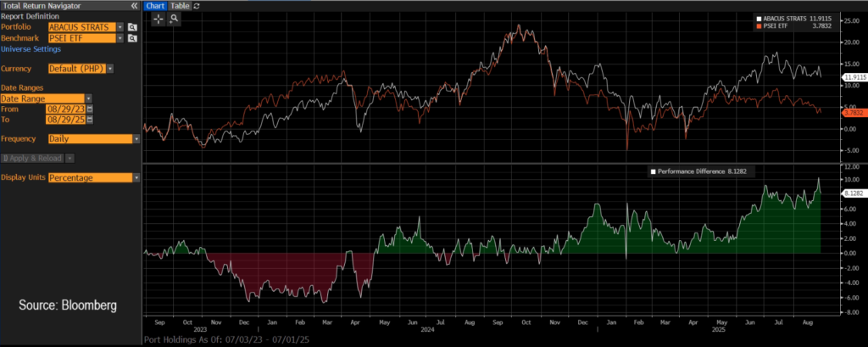
Task: Switch to the Table tab
Action: pyautogui.click(x=181, y=5)
